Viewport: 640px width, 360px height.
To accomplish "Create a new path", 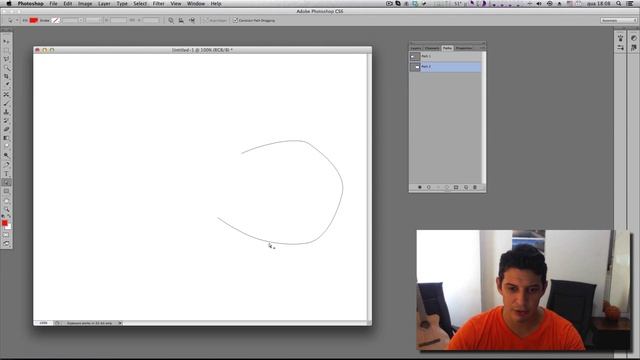I will pyautogui.click(x=466, y=187).
